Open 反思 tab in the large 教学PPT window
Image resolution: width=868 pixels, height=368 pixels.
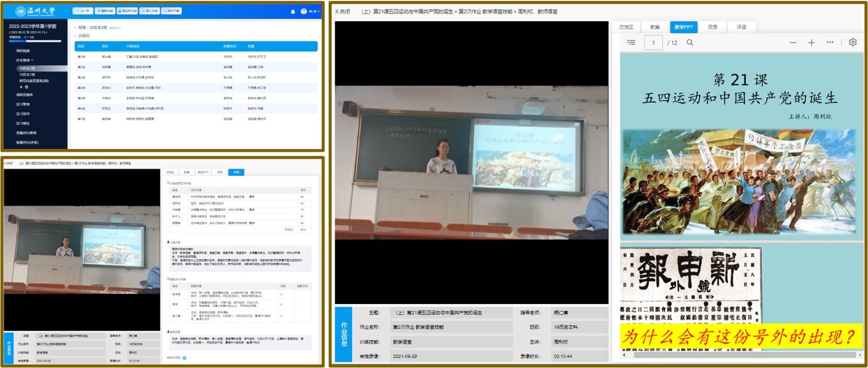coord(713,27)
